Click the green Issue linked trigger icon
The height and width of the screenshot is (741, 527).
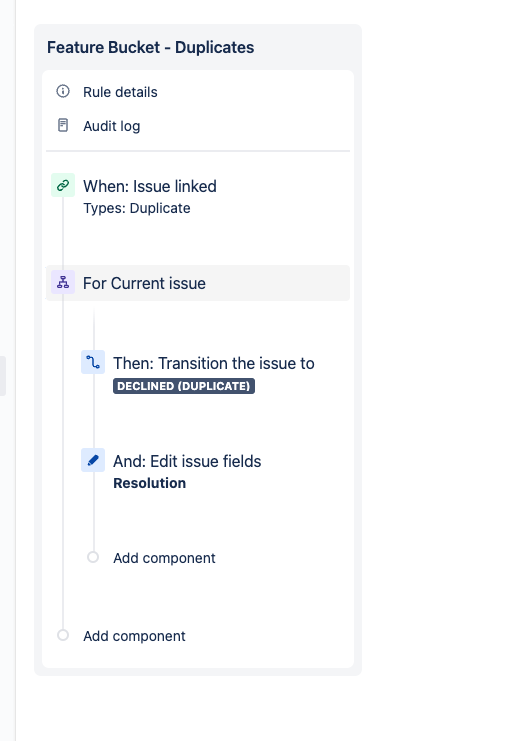coord(63,185)
